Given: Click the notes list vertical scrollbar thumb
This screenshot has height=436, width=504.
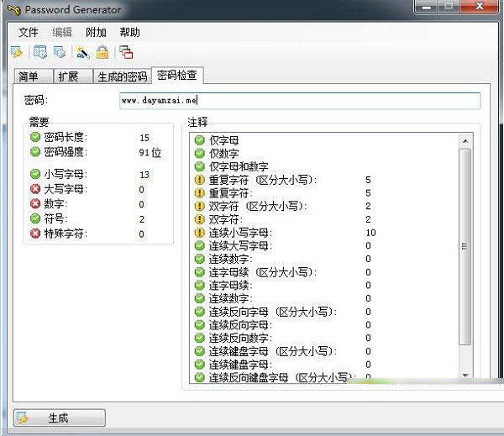Looking at the screenshot, I should (465, 246).
